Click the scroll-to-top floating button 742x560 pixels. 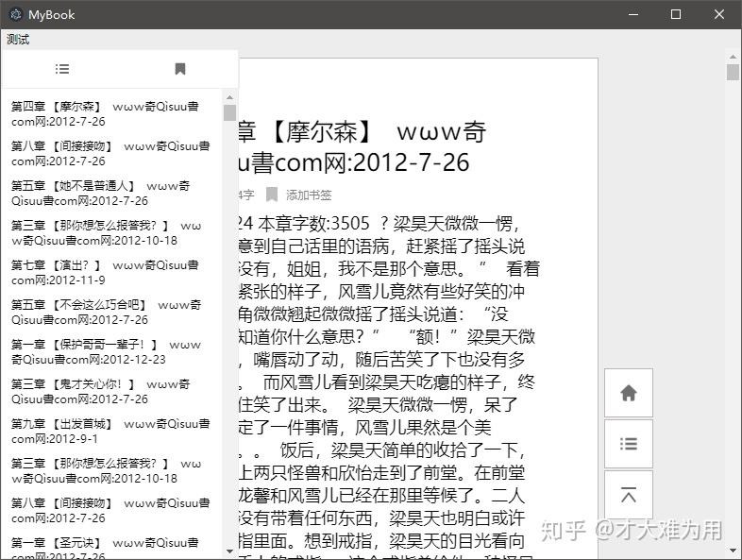click(629, 495)
